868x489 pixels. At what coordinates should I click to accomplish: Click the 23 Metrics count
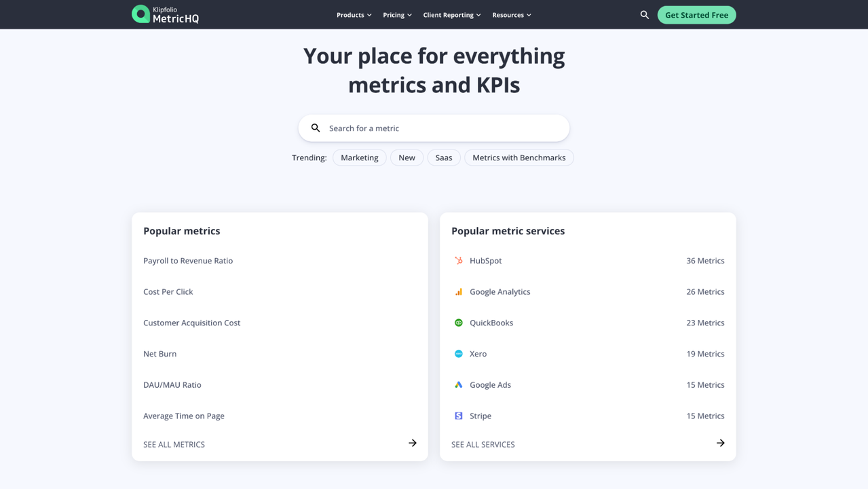(705, 323)
